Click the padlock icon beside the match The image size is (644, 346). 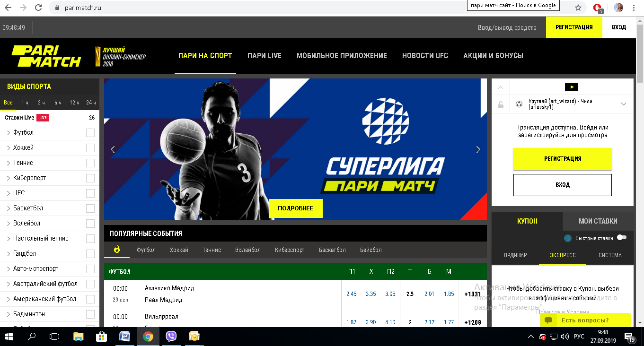point(500,104)
